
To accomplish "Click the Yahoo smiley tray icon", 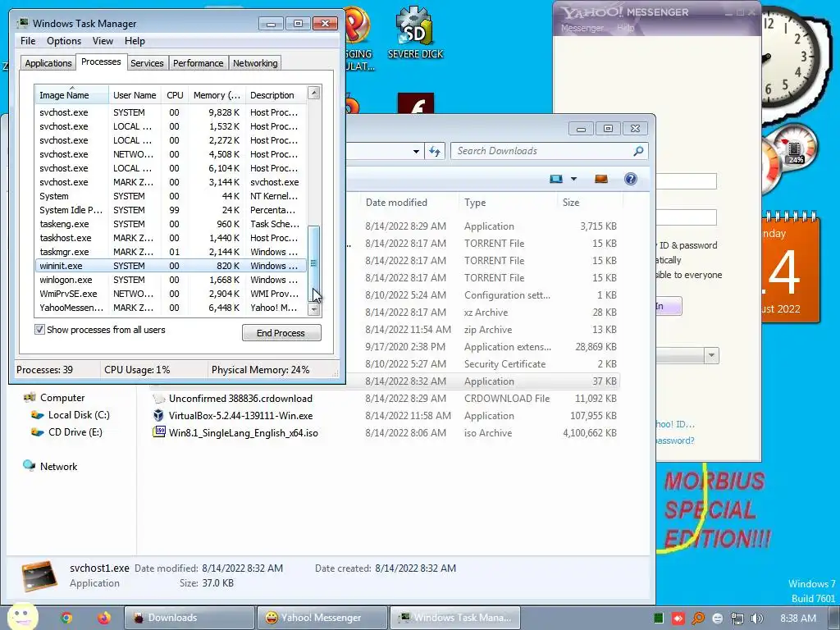I will point(718,619).
